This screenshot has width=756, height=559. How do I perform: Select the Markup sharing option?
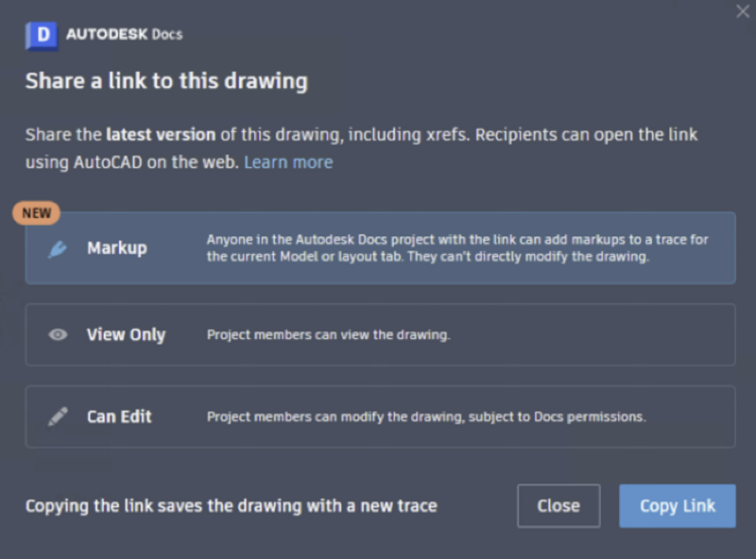click(117, 248)
